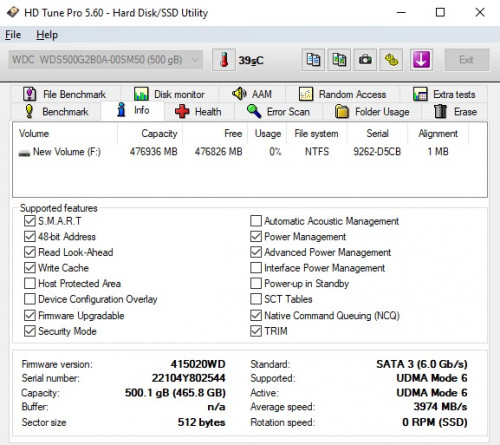Viewport: 500px width, 445px height.
Task: Toggle the Write Cache checkbox
Action: tap(30, 268)
